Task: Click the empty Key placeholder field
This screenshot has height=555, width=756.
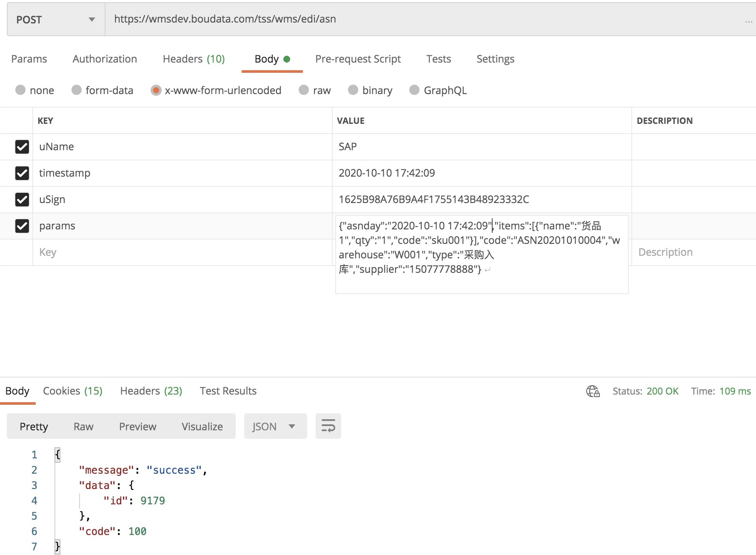Action: tap(183, 252)
